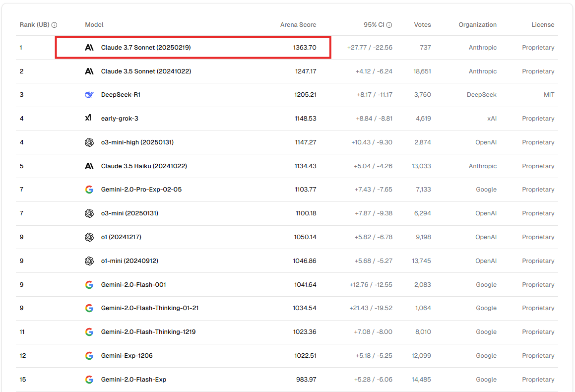Screen dimensions: 575x392
Task: Sort by the Arena Score column header
Action: click(x=298, y=25)
